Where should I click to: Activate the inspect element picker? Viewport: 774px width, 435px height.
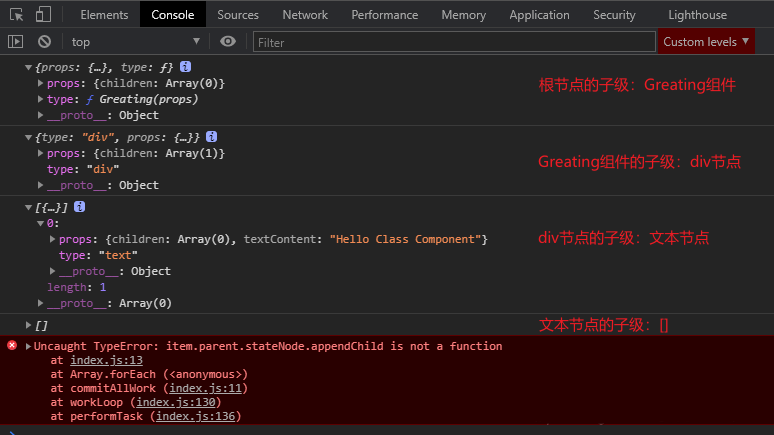coord(16,15)
